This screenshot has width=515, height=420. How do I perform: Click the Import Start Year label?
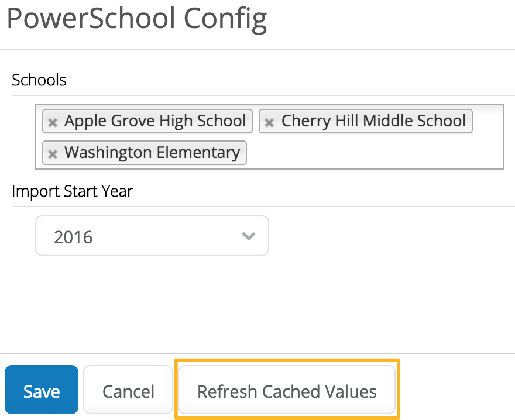[73, 191]
